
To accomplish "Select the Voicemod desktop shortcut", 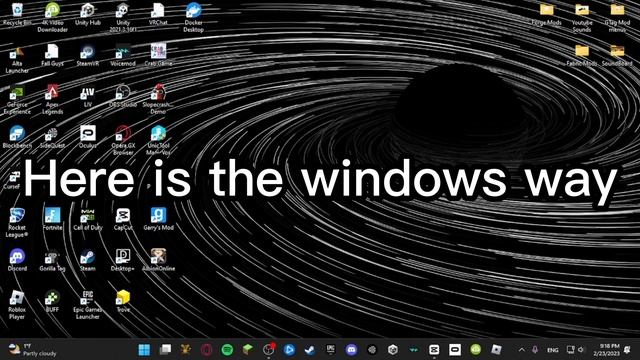I will [123, 56].
